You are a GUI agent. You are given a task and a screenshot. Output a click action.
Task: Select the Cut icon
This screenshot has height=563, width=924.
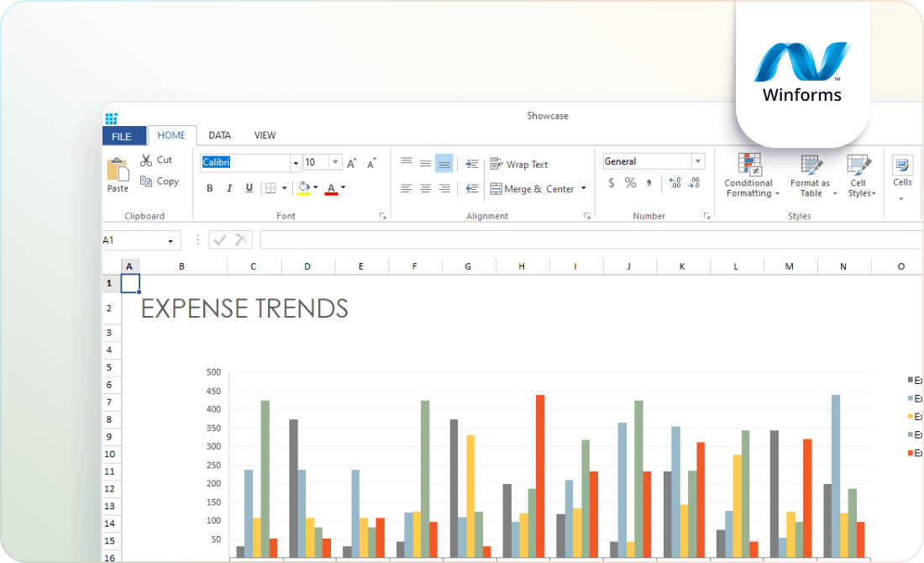144,159
